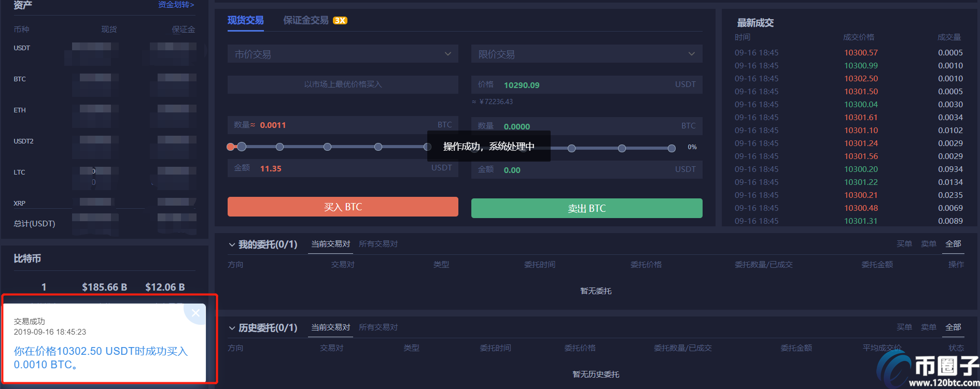Click the 委托价格 column header in 我的委托
Viewport: 980px width, 389px height.
click(x=646, y=265)
